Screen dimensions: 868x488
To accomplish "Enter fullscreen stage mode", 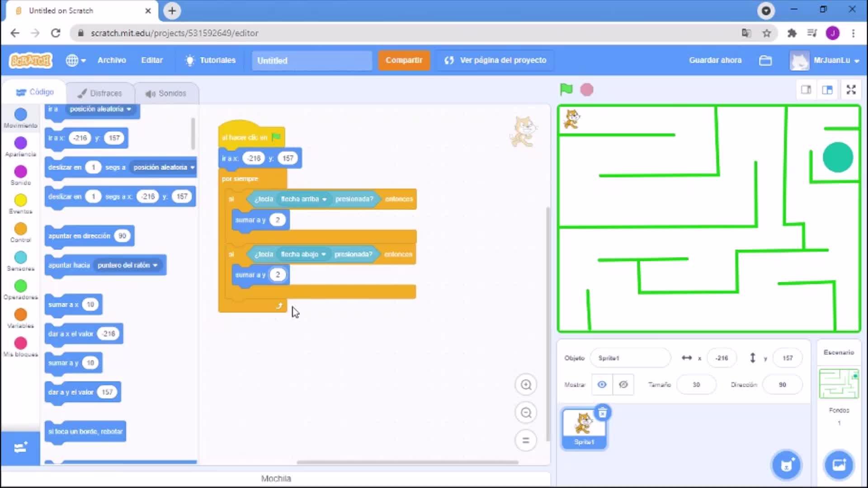I will point(851,90).
